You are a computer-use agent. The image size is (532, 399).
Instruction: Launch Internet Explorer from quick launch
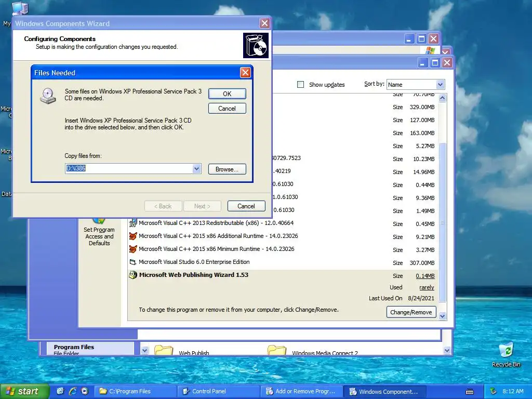[72, 391]
